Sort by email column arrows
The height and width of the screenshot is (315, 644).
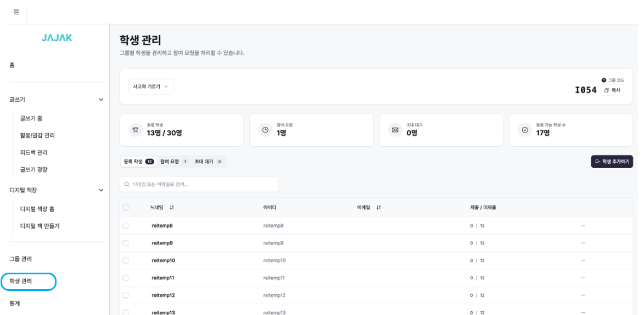click(379, 207)
